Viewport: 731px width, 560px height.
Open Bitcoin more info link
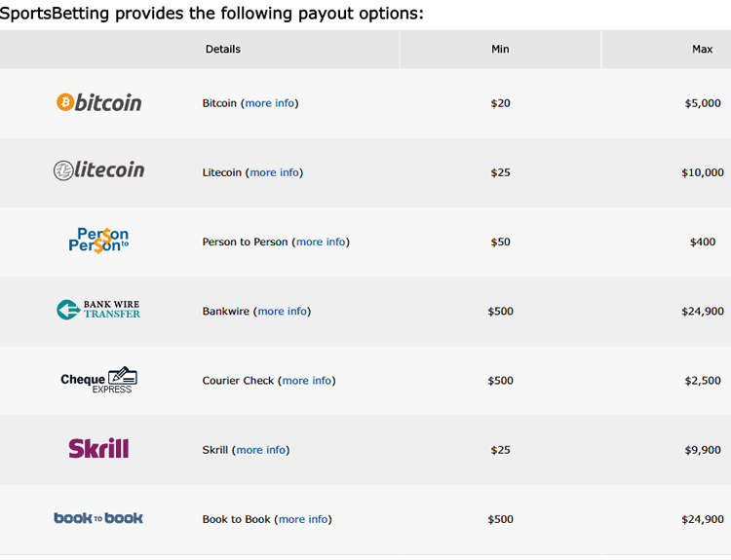269,103
